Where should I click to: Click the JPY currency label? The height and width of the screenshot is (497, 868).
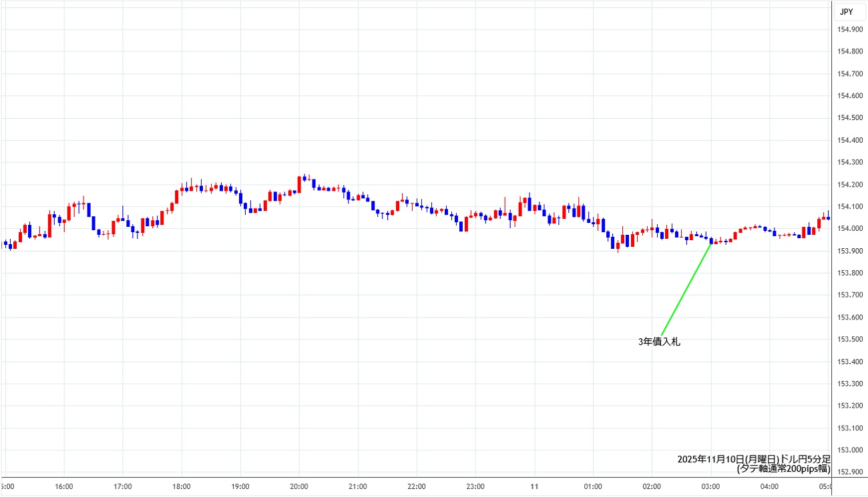point(846,11)
